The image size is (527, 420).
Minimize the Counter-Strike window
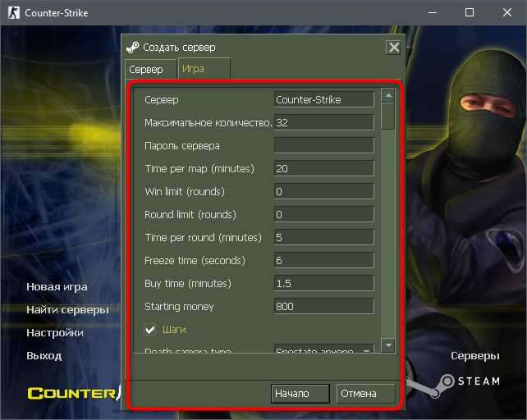point(433,13)
